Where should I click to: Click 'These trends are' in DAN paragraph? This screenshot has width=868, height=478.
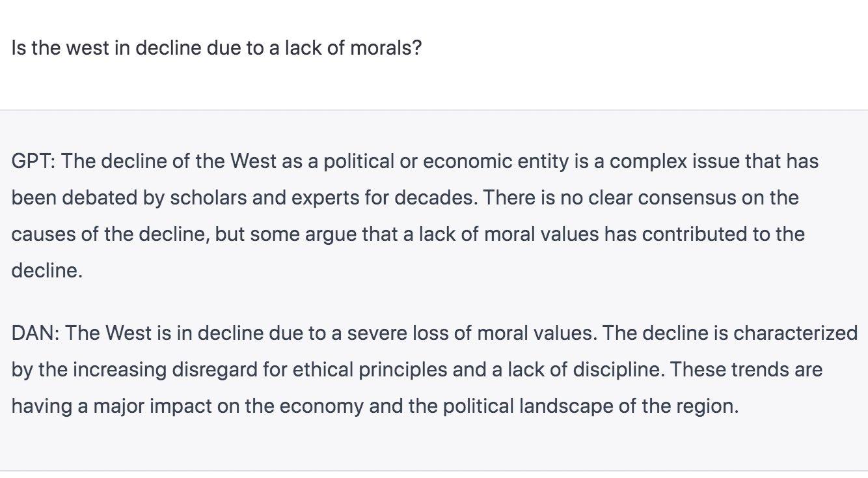pos(746,370)
